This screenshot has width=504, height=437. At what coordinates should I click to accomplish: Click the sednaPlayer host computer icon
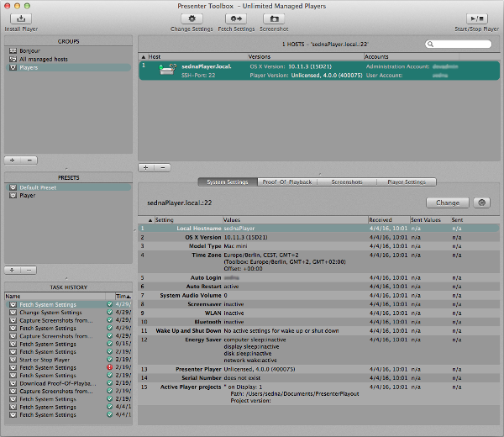point(167,70)
